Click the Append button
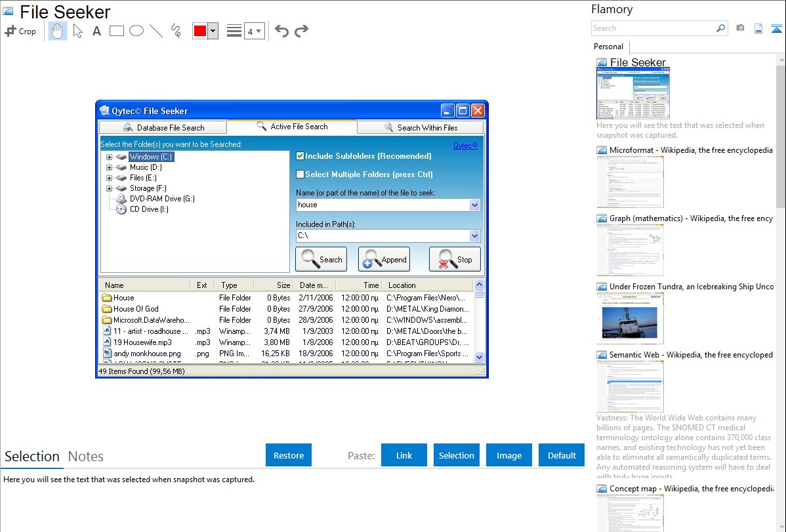The width and height of the screenshot is (786, 532). (x=384, y=259)
